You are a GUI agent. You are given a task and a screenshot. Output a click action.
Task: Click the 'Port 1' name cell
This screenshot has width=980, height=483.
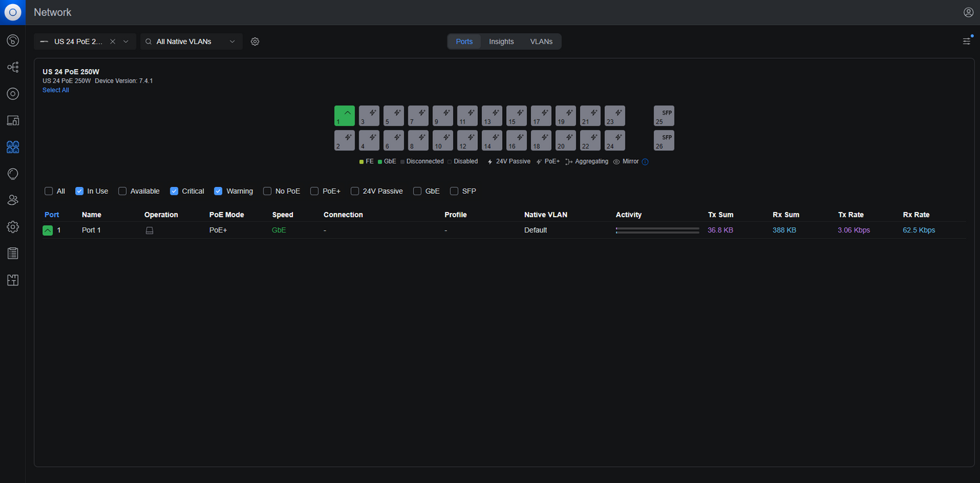[92, 230]
